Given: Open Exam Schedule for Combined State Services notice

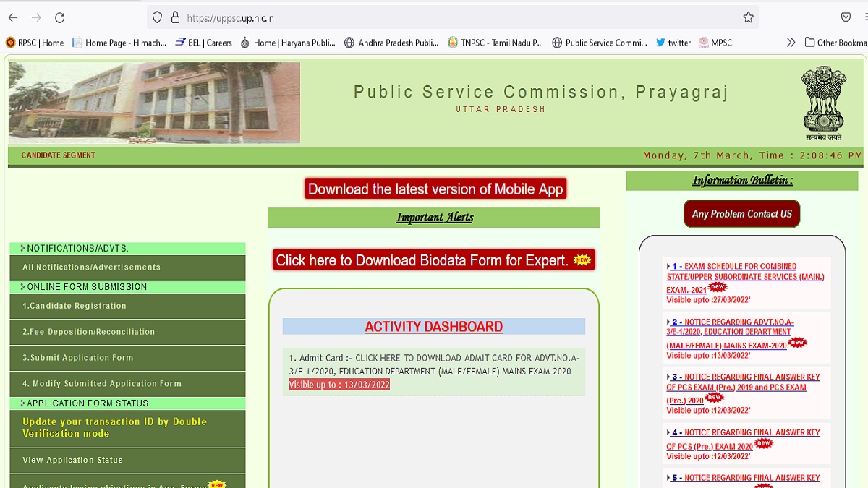Looking at the screenshot, I should tap(745, 277).
